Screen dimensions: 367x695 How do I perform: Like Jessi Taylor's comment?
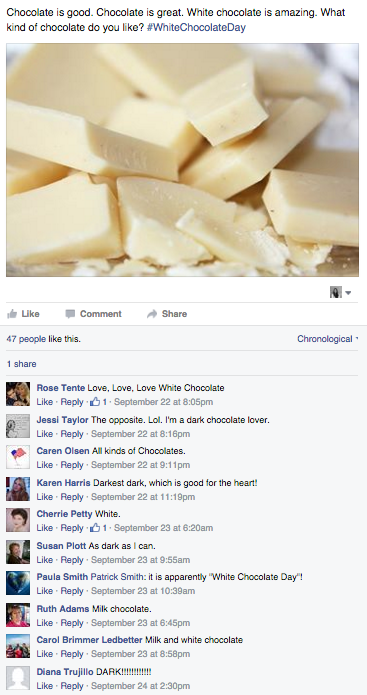point(45,434)
